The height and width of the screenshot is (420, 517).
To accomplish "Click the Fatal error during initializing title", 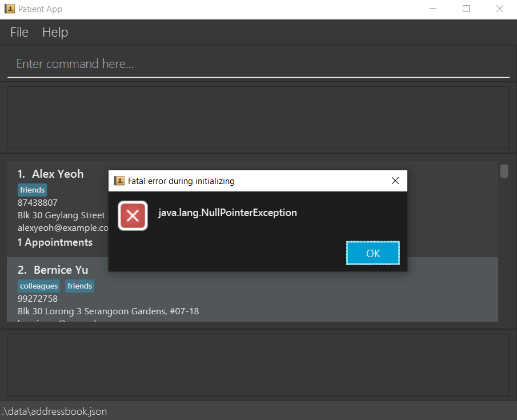I will pyautogui.click(x=181, y=181).
